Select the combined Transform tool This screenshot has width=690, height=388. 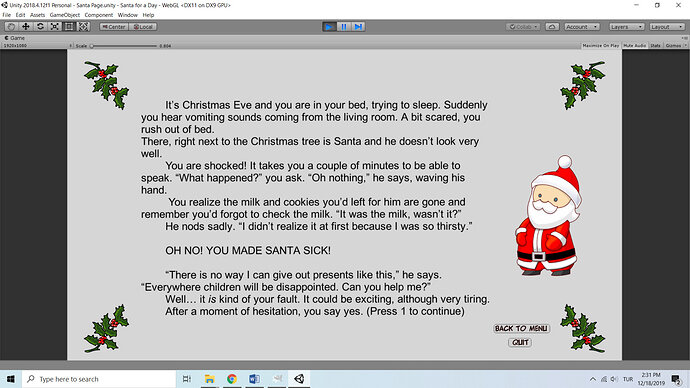(83, 27)
